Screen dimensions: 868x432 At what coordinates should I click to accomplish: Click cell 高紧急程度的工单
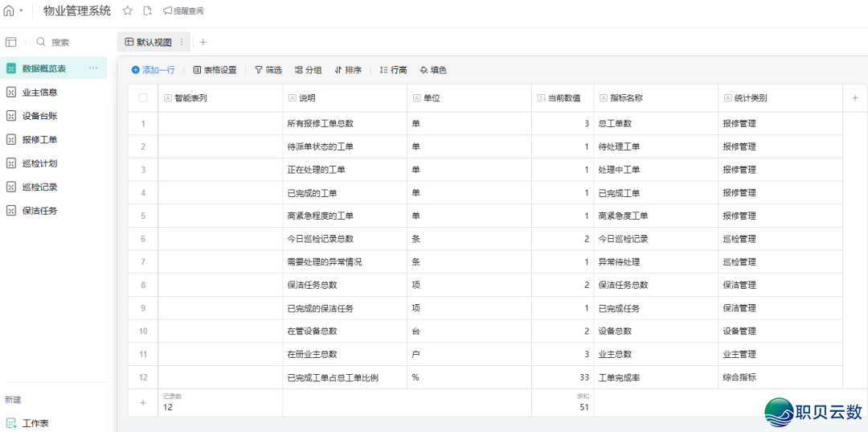click(x=345, y=216)
